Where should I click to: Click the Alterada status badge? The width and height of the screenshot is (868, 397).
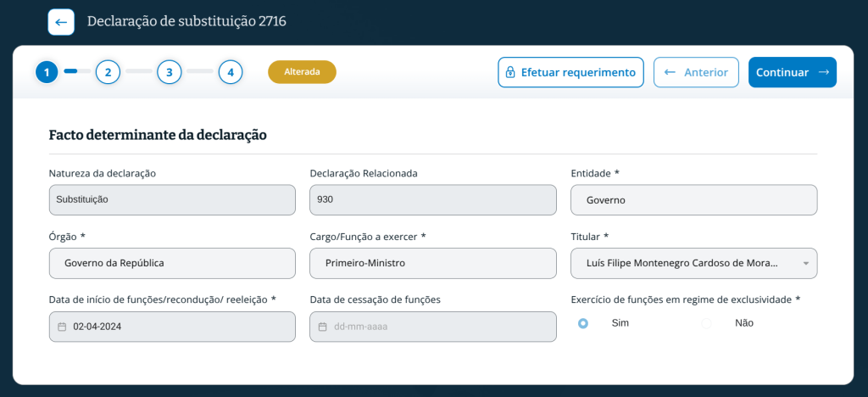pyautogui.click(x=302, y=72)
